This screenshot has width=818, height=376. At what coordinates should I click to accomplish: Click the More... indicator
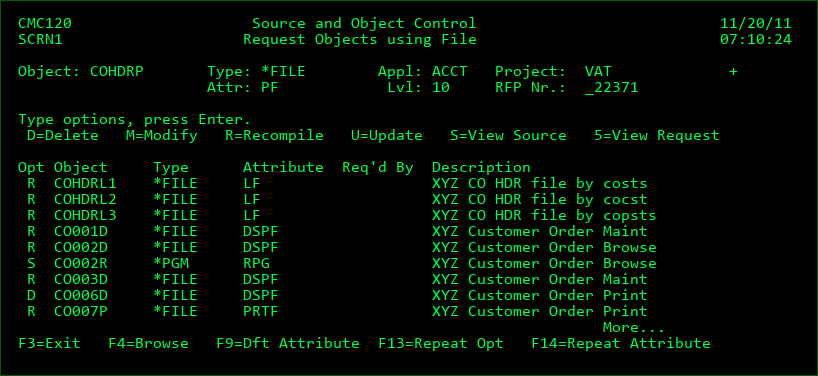tap(634, 328)
